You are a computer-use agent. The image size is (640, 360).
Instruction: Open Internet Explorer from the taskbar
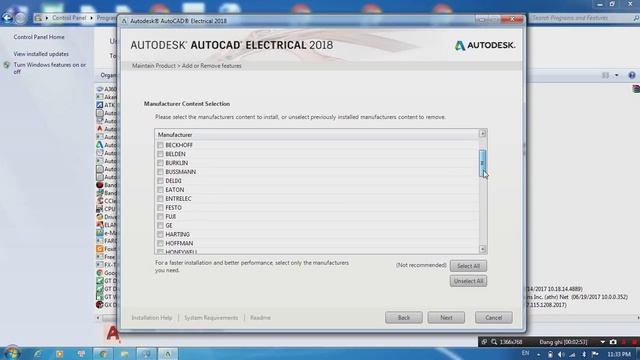38,354
